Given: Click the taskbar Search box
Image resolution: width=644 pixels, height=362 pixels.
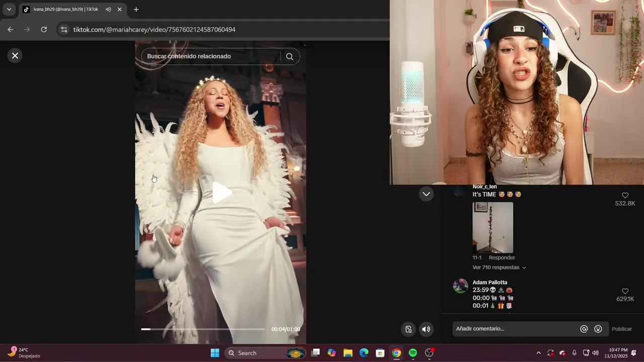Looking at the screenshot, I should (265, 353).
